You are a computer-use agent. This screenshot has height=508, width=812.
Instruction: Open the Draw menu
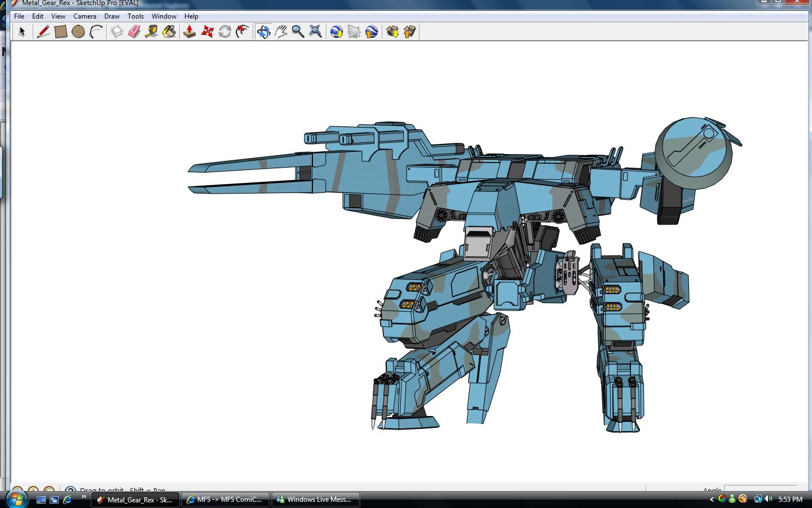coord(112,16)
